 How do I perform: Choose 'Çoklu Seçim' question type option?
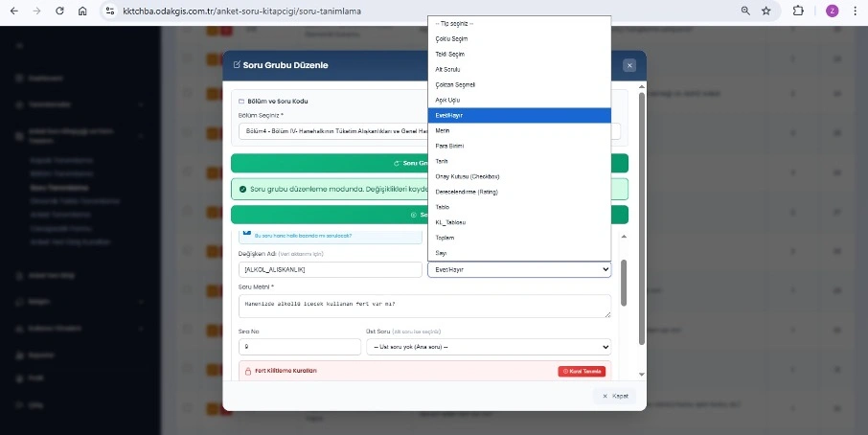pyautogui.click(x=451, y=38)
